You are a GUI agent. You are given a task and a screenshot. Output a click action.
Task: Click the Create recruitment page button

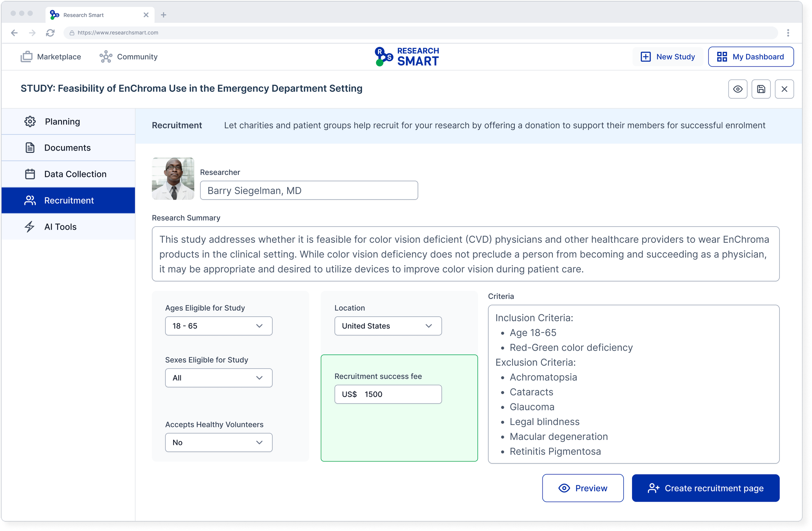point(705,488)
